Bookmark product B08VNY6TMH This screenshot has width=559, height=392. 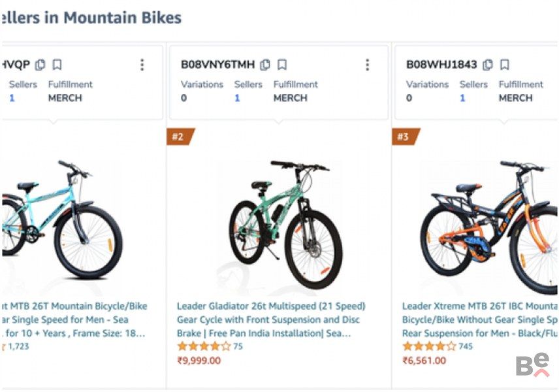pos(282,65)
